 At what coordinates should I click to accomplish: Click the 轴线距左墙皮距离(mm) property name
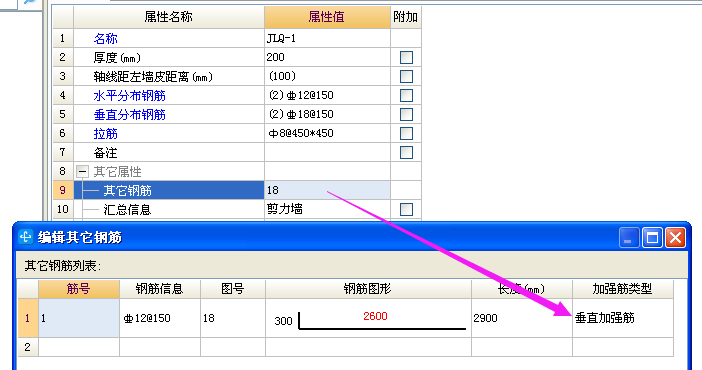click(153, 77)
